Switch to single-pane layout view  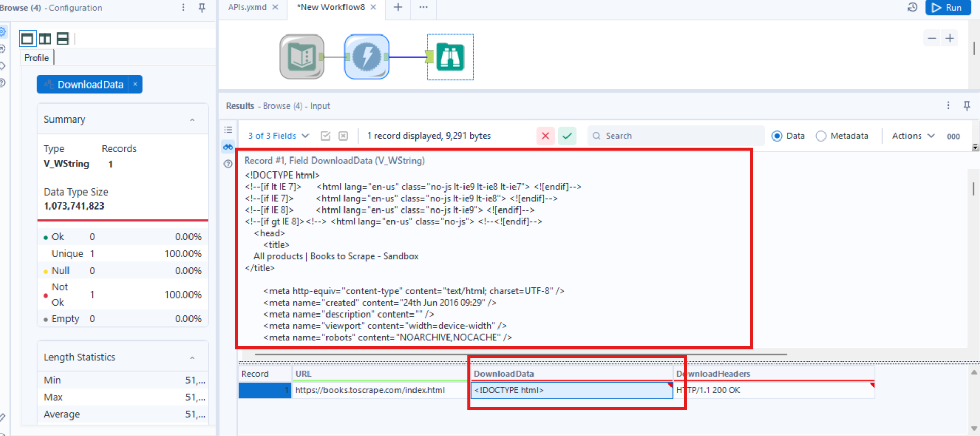click(x=27, y=39)
